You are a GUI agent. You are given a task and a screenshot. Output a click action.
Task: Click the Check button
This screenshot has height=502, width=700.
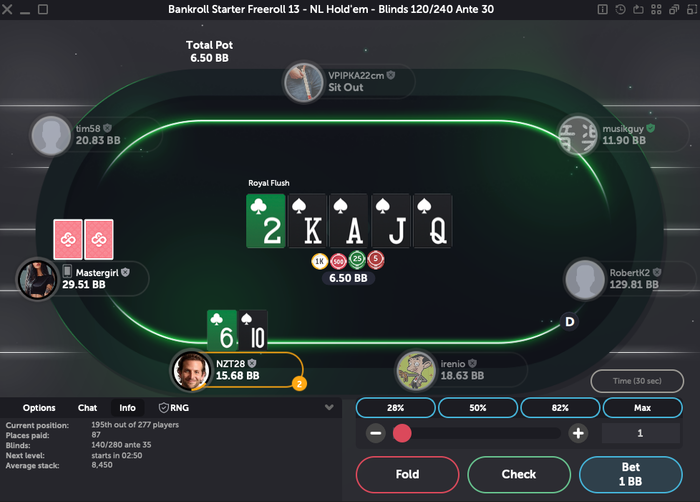pos(519,474)
